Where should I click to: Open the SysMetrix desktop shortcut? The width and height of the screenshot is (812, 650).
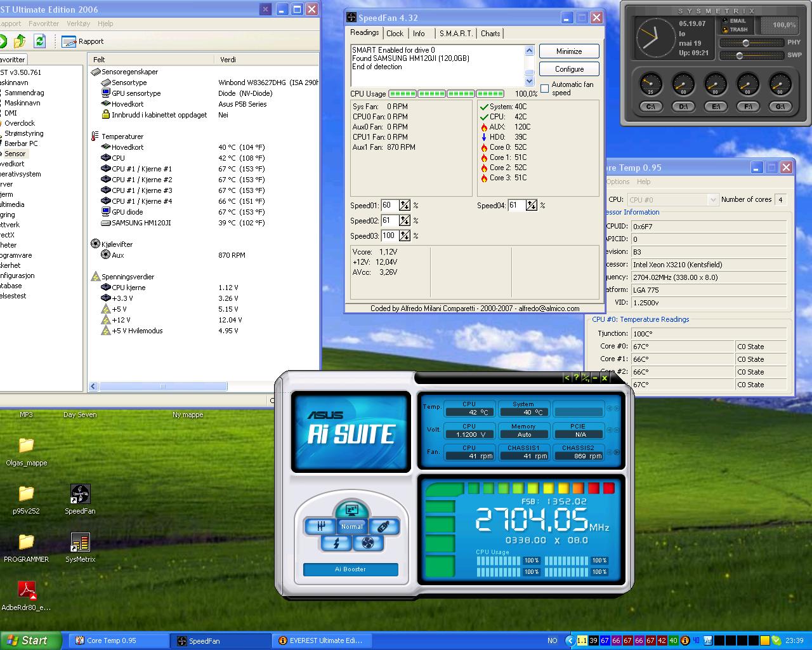[80, 547]
